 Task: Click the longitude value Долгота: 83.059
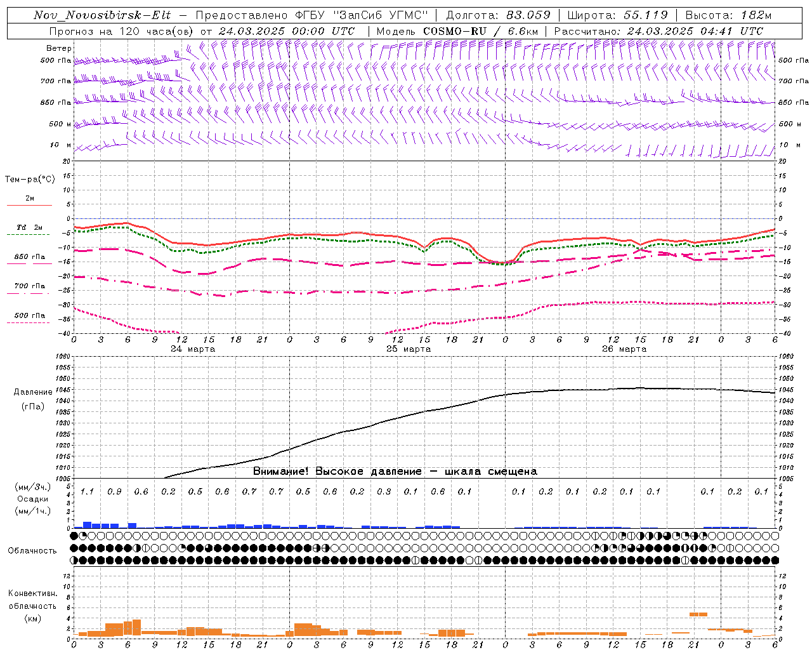click(x=498, y=15)
